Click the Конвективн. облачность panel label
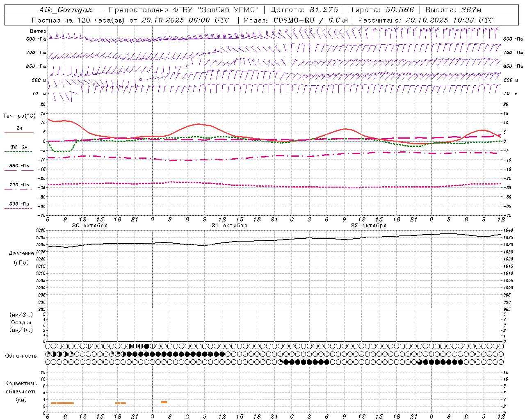525x420 pixels. [21, 388]
